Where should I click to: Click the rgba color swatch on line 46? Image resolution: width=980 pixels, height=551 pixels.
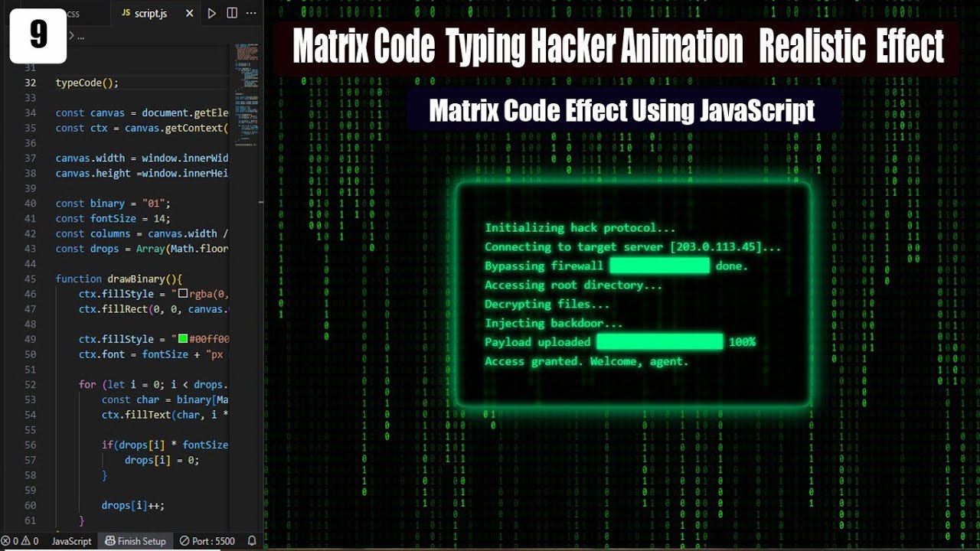[x=183, y=294]
